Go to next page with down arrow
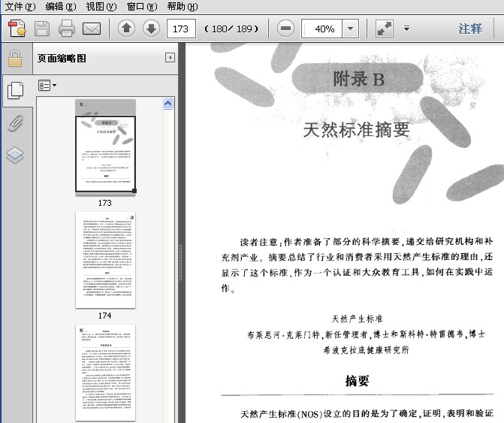504x423 pixels. (151, 29)
